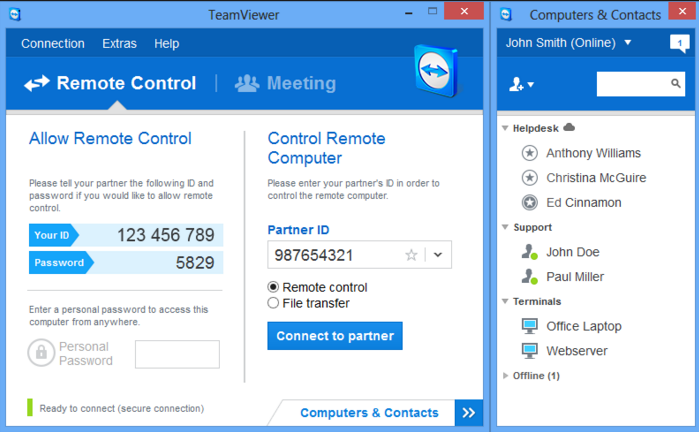
Task: Open the Extras menu
Action: click(x=119, y=44)
